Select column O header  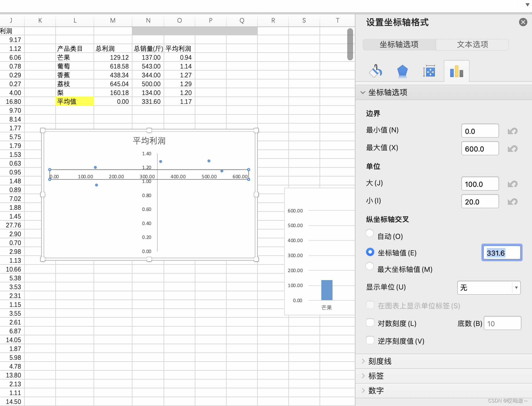(x=179, y=20)
